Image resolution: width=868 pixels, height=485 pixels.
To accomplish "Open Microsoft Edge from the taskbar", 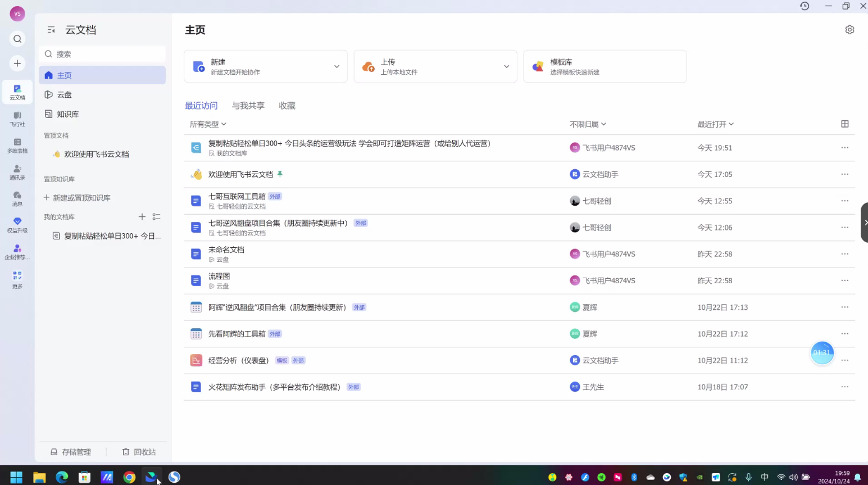I will (x=62, y=477).
